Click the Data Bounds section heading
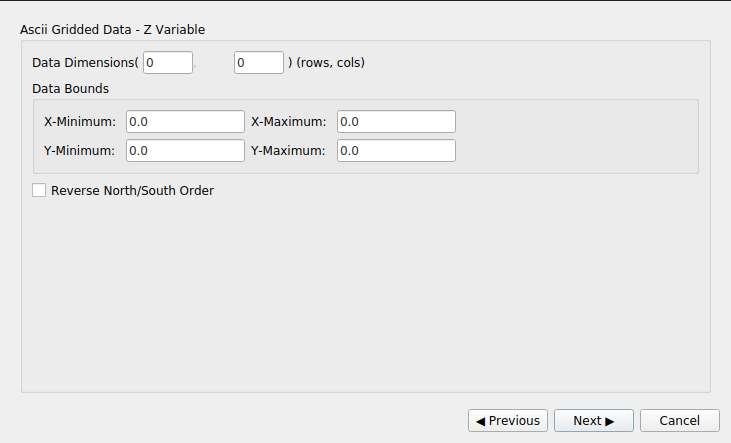This screenshot has height=443, width=731. [70, 88]
